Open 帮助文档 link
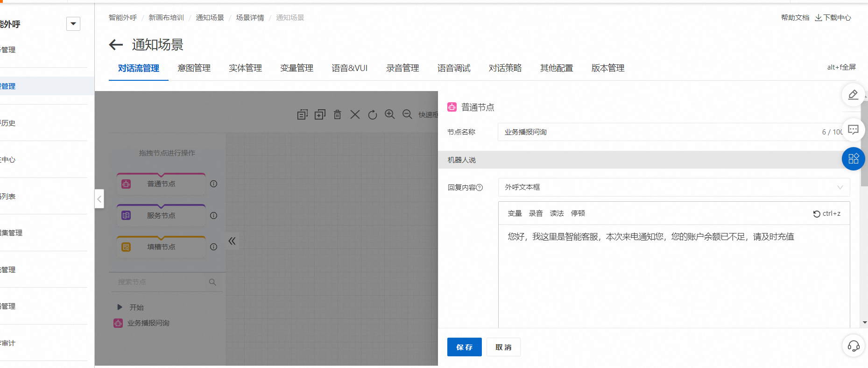 click(795, 18)
